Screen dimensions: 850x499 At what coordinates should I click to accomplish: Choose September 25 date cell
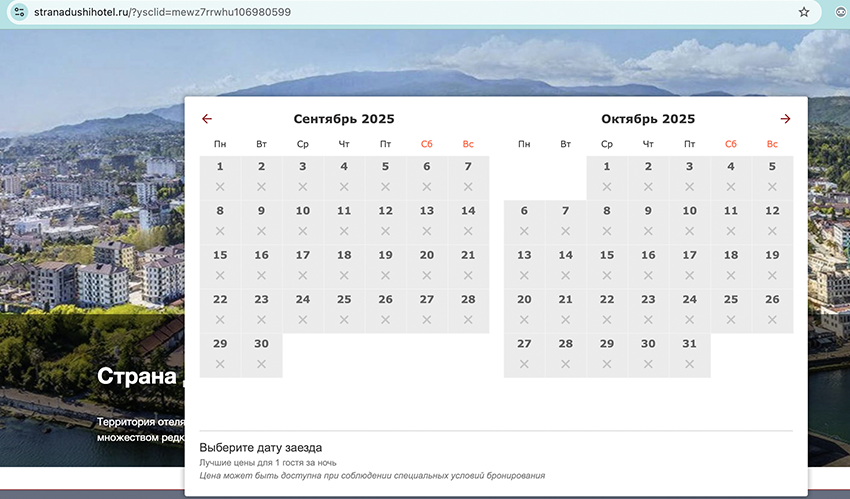pyautogui.click(x=344, y=309)
